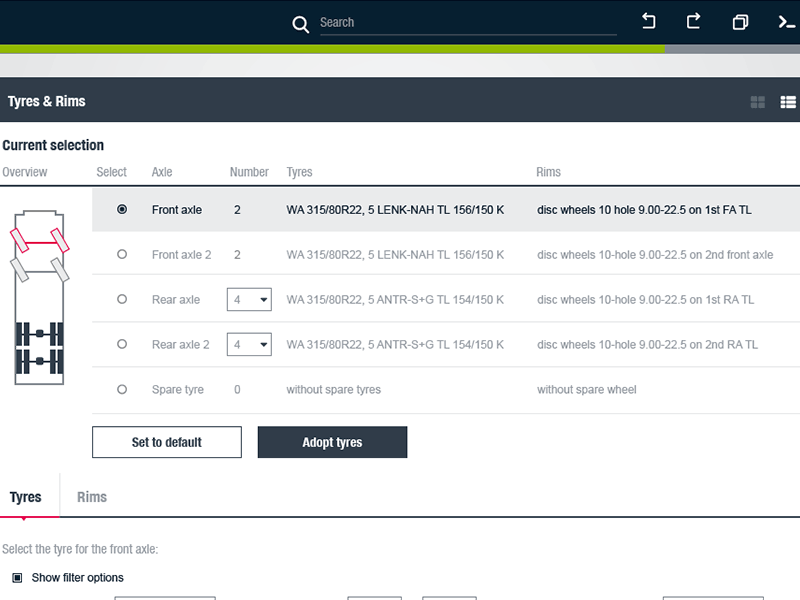Select the Front axle radio button

pyautogui.click(x=122, y=209)
